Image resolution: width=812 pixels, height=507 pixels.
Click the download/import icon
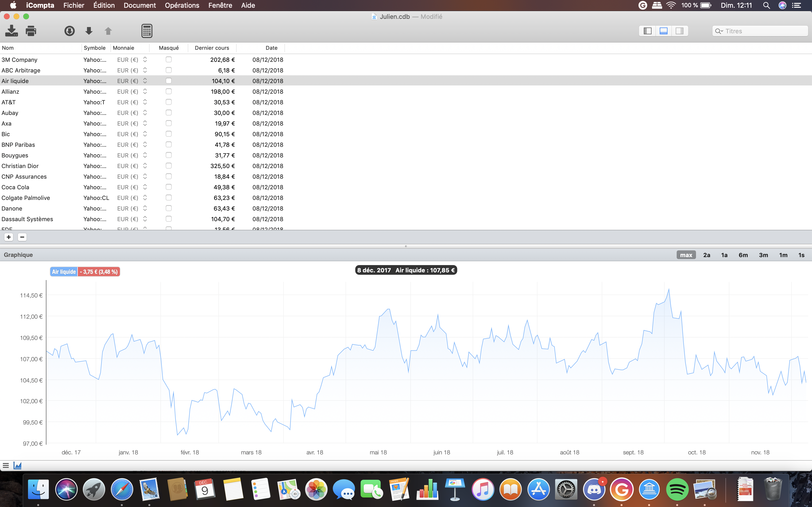(13, 31)
